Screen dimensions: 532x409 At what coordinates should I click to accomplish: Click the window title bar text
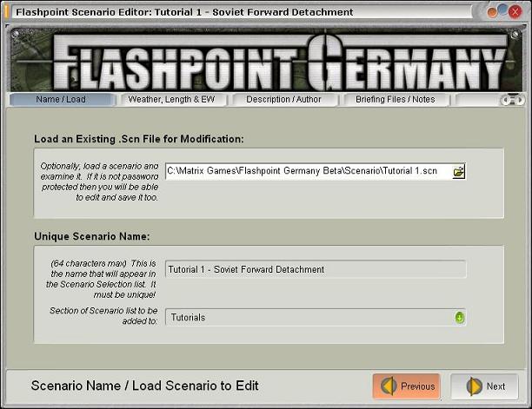pos(184,12)
